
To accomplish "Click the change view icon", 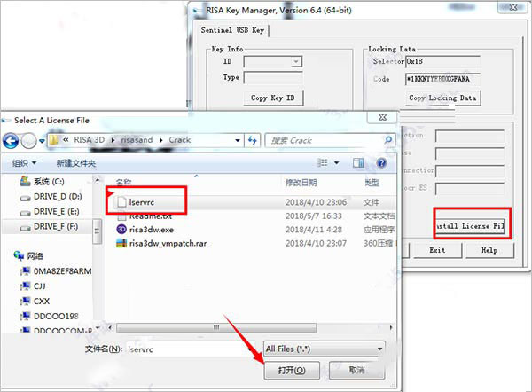I will pyautogui.click(x=323, y=163).
